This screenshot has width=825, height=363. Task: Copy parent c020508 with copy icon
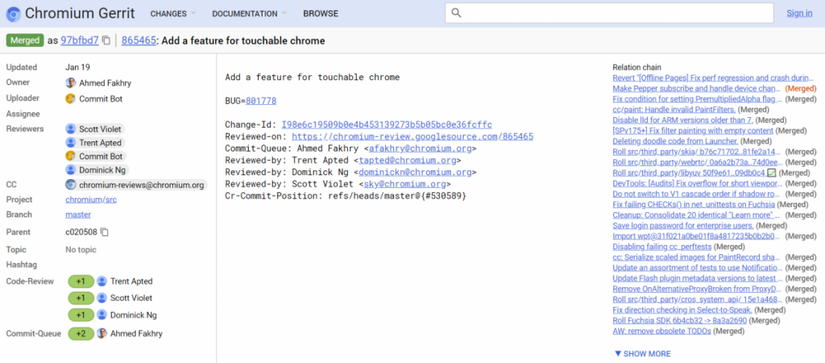(x=105, y=232)
